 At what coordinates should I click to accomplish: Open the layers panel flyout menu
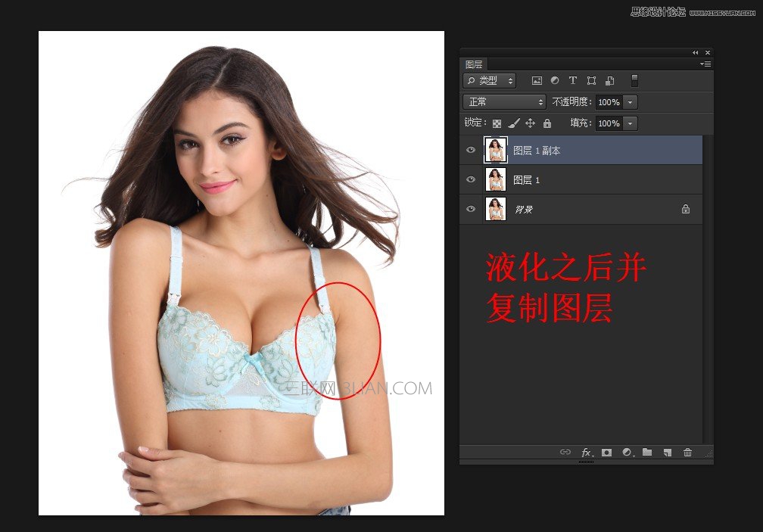pyautogui.click(x=705, y=64)
